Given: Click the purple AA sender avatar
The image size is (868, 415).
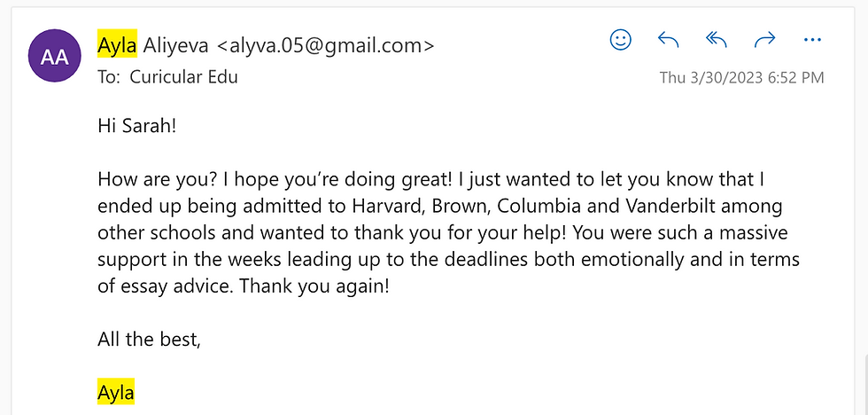Looking at the screenshot, I should click(56, 57).
